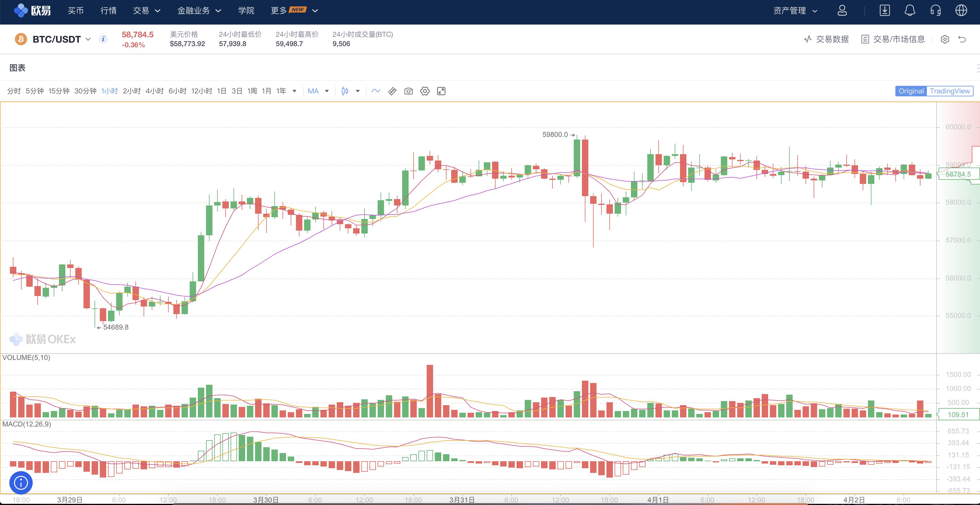Select the Original chart mode
The image size is (980, 505).
911,91
